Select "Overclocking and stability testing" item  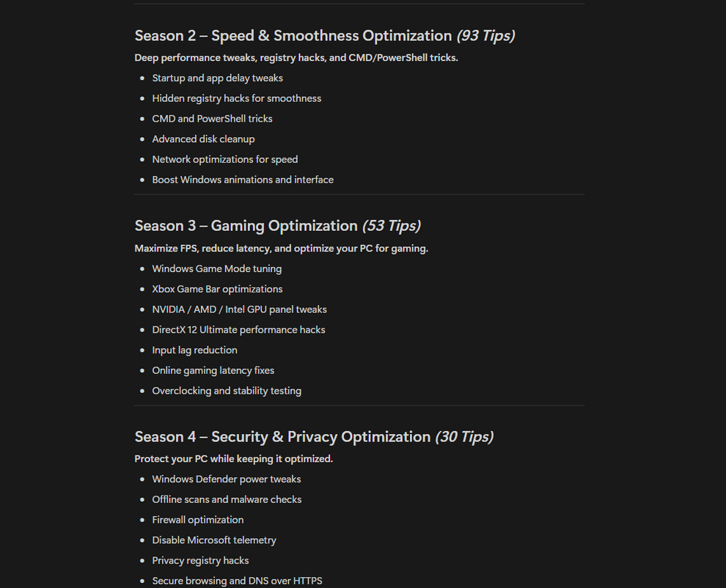point(227,391)
